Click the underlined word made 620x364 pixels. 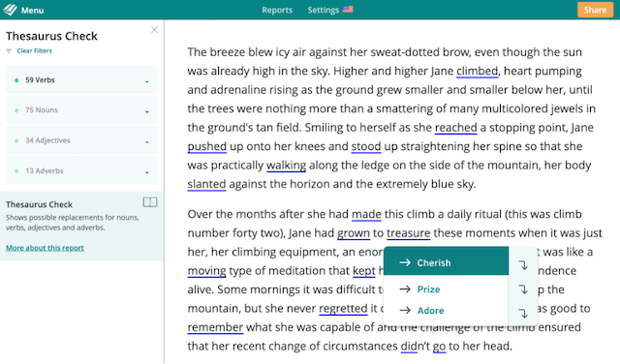click(x=366, y=214)
